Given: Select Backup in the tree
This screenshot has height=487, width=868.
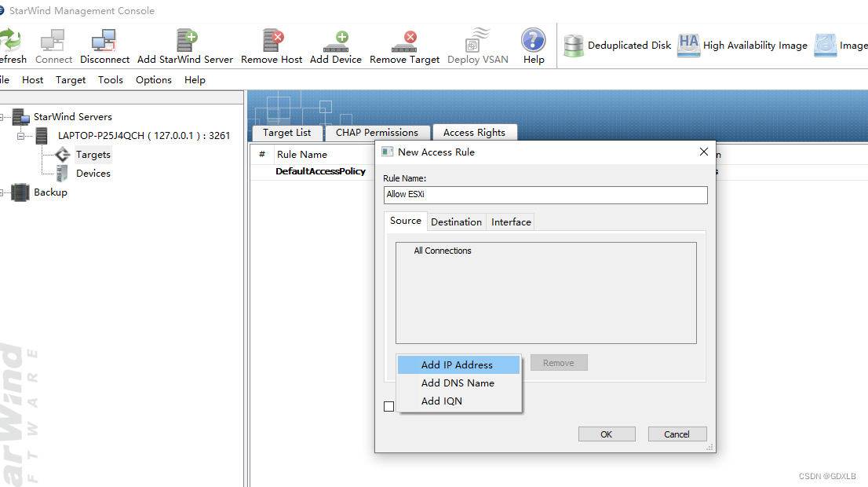Looking at the screenshot, I should click(x=50, y=192).
